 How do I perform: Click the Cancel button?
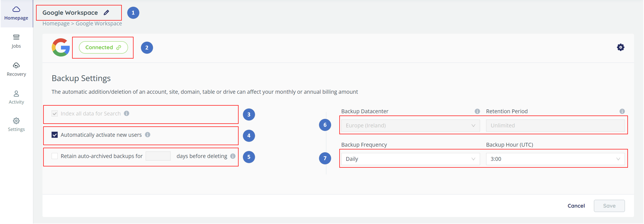click(x=576, y=206)
